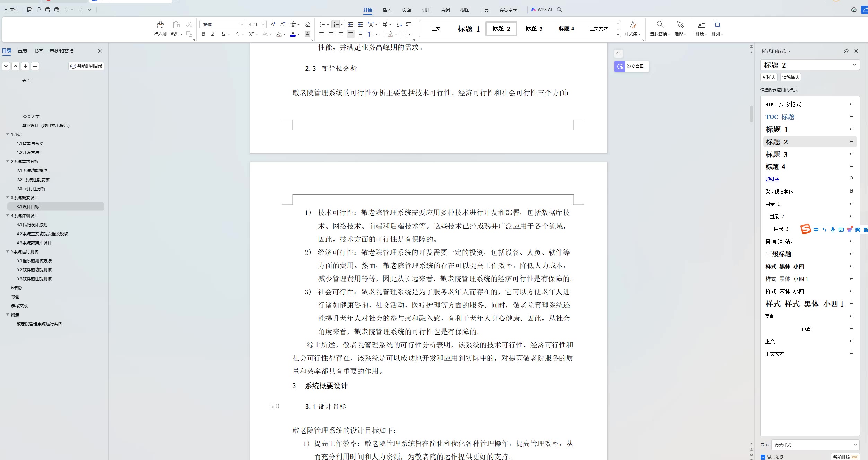Toggle Character shading button
Viewport: 868px width, 460px height.
coord(307,34)
